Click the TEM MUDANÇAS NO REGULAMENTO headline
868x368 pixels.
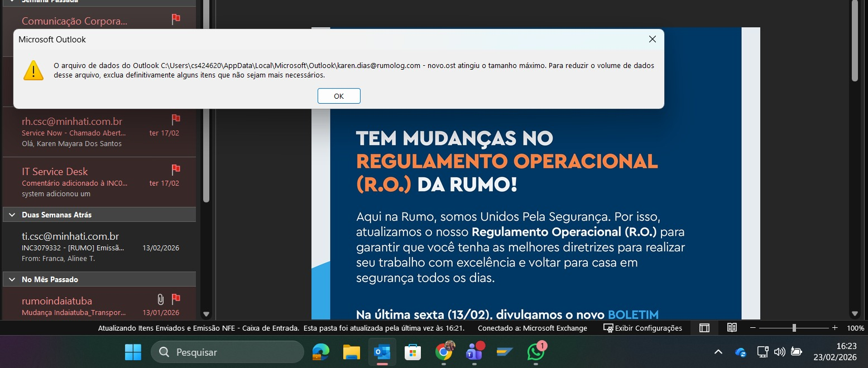(507, 161)
